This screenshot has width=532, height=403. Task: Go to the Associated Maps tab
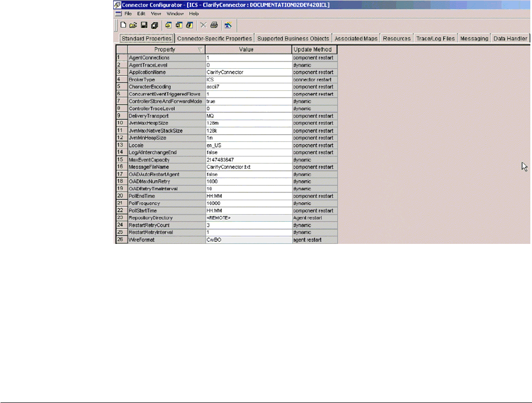tap(356, 39)
